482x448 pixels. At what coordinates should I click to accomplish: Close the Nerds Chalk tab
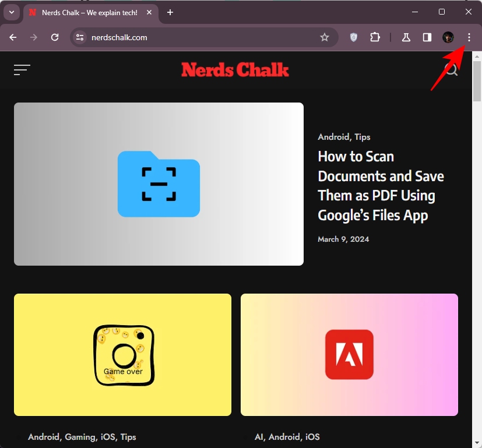point(150,12)
